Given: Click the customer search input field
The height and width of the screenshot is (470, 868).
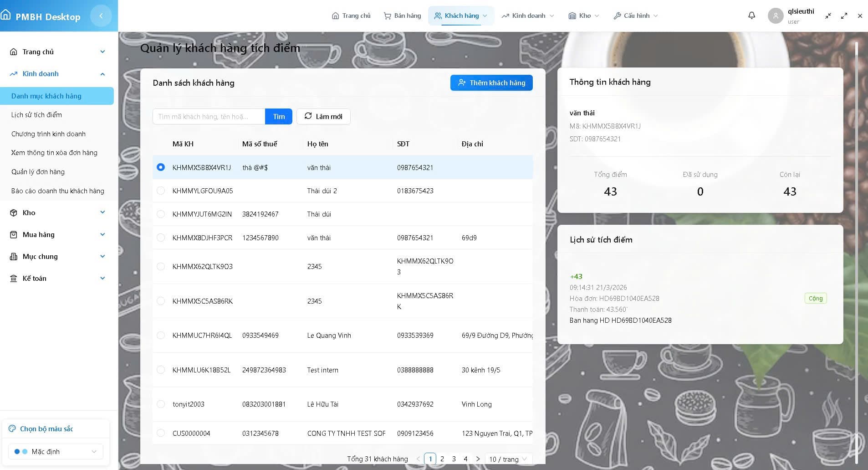Looking at the screenshot, I should pos(209,116).
